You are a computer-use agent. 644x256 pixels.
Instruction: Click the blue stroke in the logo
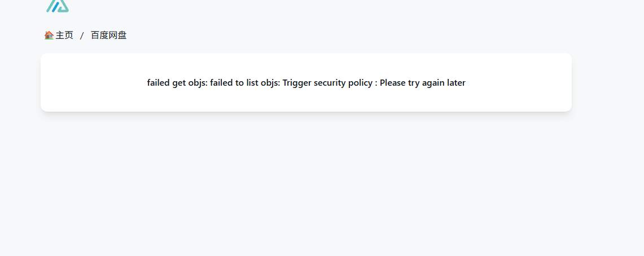point(55,7)
